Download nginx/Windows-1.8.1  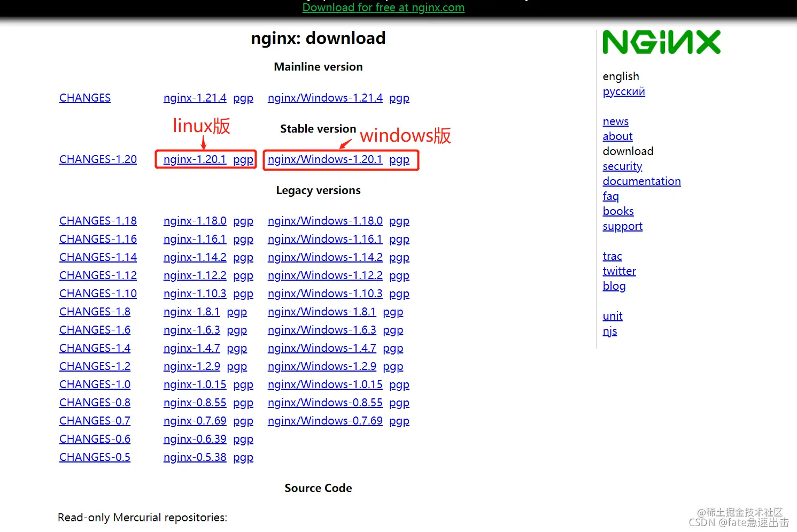click(322, 312)
